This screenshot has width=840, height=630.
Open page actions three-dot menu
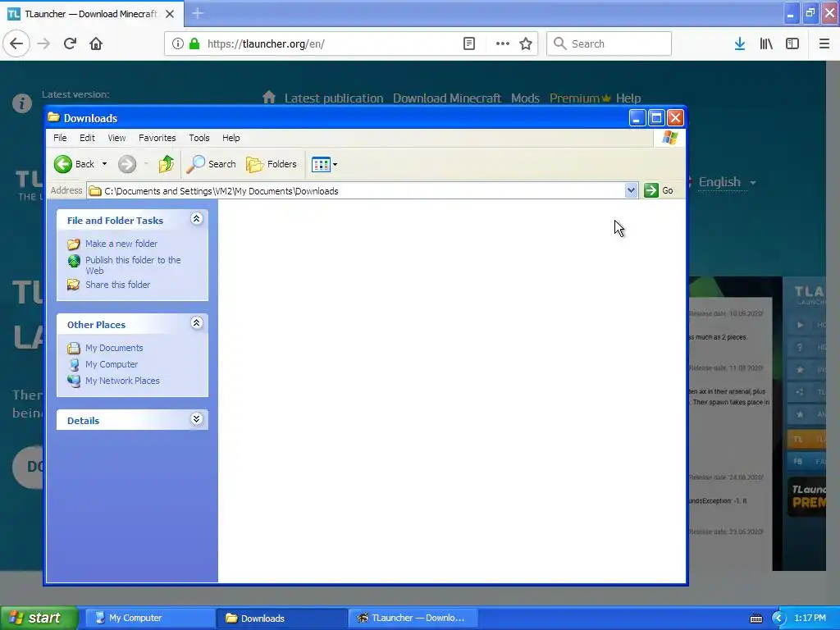click(x=502, y=43)
